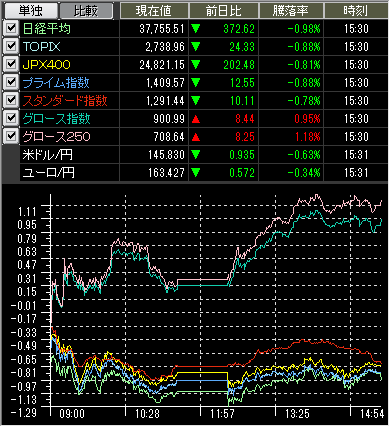This screenshot has height=427, width=390.
Task: Disable the グロース250 checkbox
Action: tap(11, 136)
